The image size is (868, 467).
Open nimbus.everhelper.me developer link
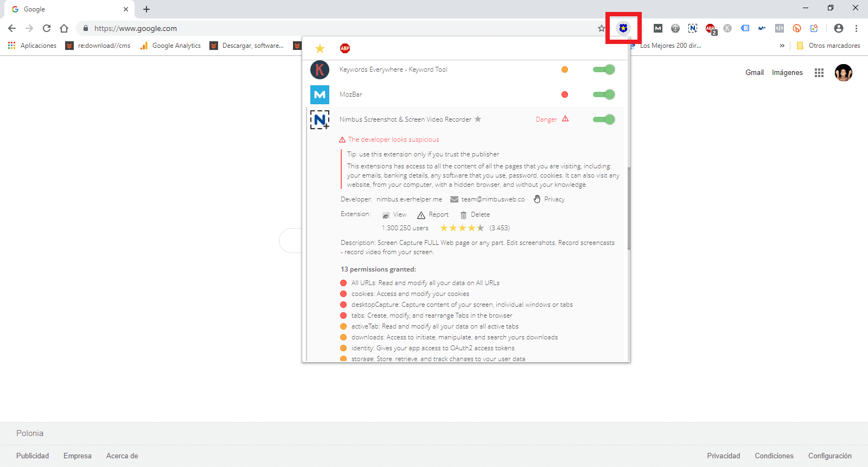point(409,199)
